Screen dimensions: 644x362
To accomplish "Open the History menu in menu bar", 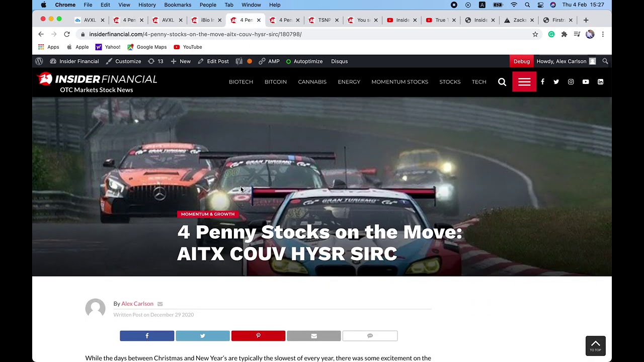I will click(147, 5).
